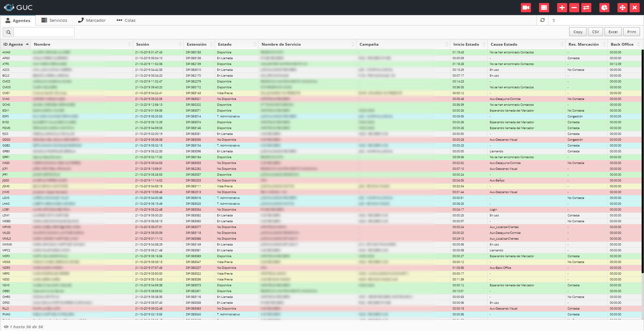Sort by ID Agente column

[16, 44]
